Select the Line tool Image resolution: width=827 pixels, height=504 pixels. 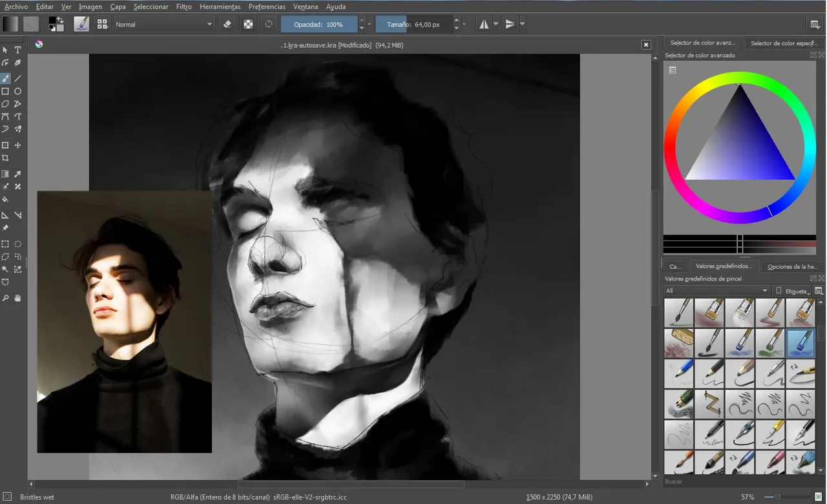coord(18,78)
